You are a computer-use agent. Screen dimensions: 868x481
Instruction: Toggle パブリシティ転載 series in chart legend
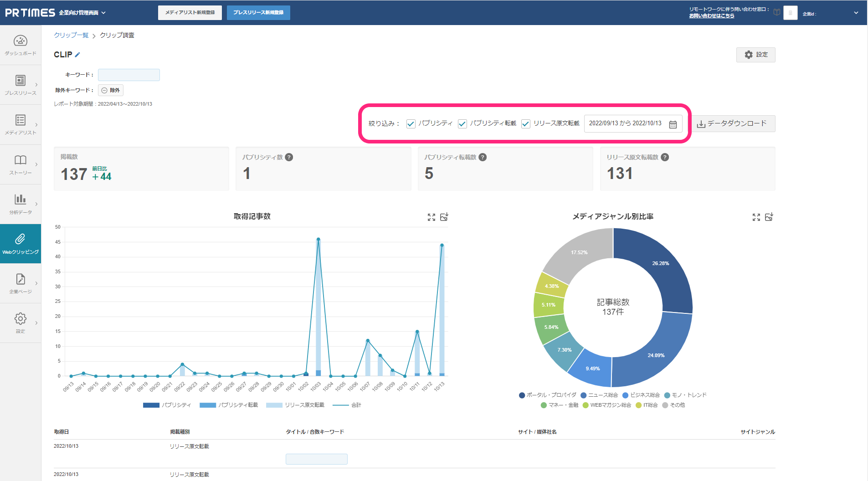(229, 405)
